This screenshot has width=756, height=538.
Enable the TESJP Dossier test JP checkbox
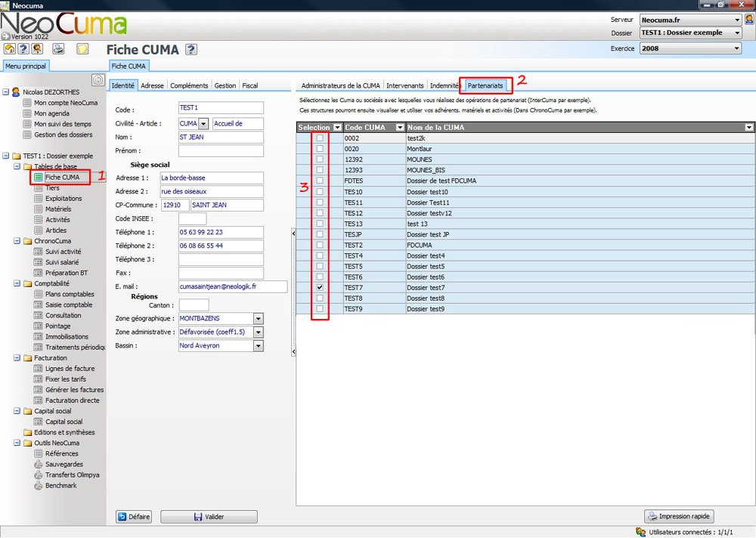click(320, 234)
